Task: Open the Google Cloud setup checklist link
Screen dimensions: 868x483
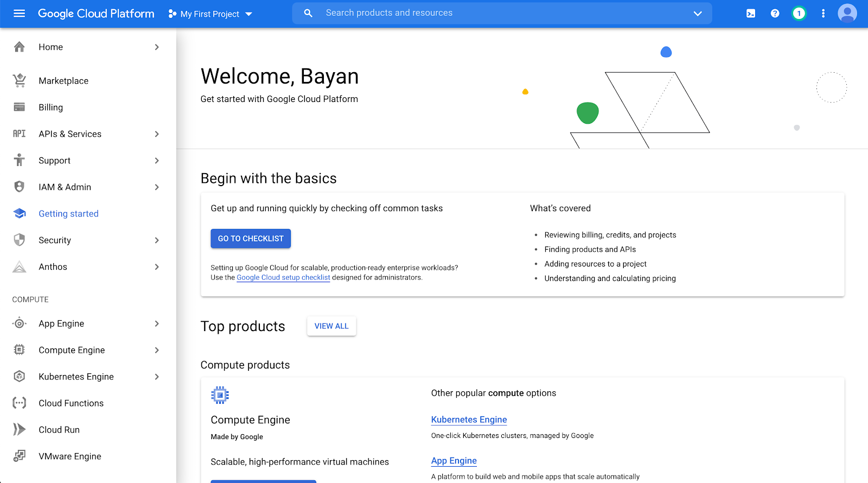Action: coord(283,277)
